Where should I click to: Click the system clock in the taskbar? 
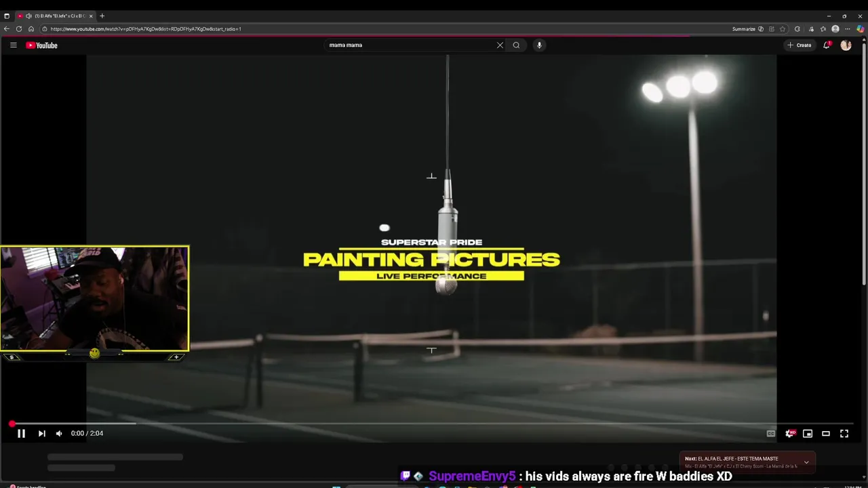coord(853,486)
